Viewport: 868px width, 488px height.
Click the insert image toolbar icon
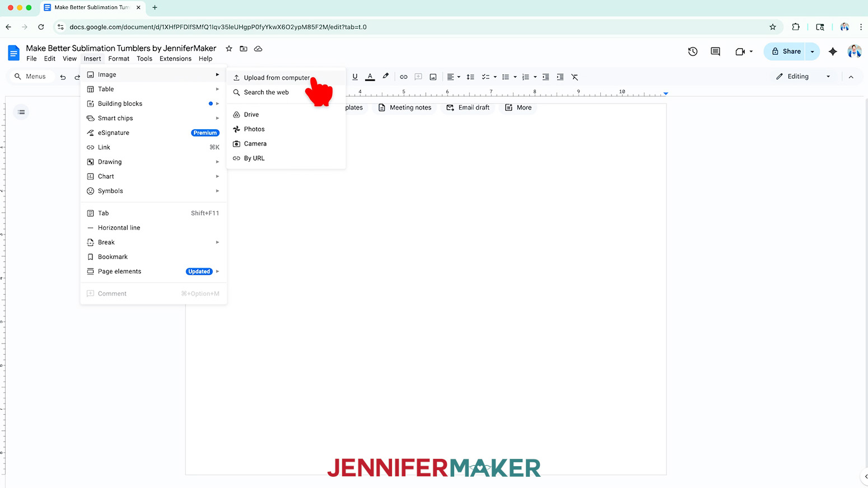[x=433, y=77]
